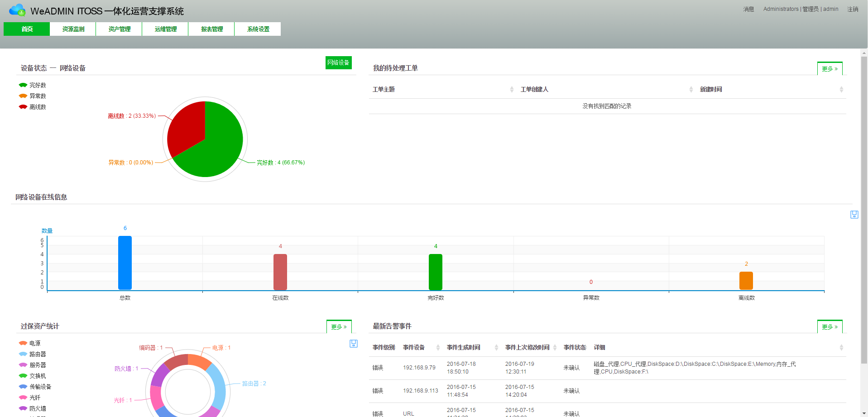Open 更多 for latest alarm events
Screen dimensions: 868x417
[830, 327]
